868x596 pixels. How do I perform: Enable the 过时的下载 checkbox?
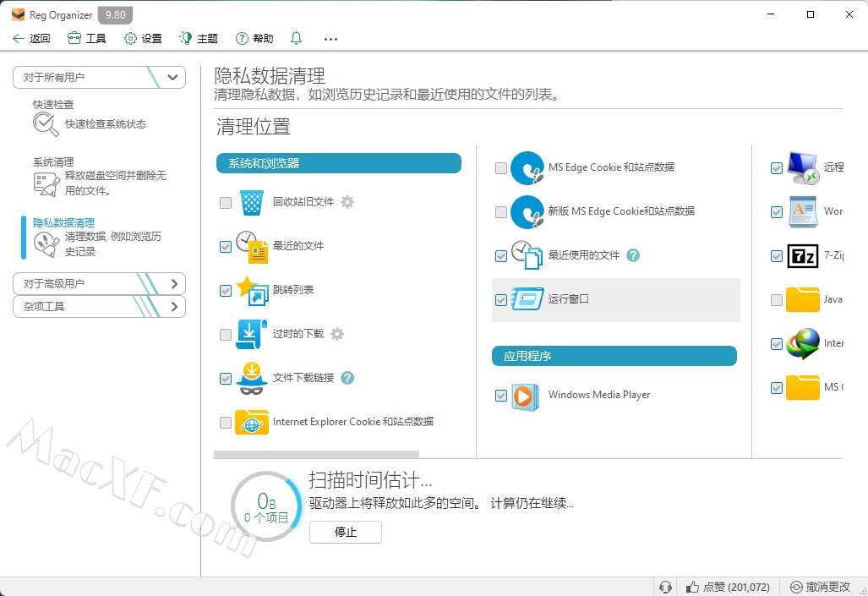pos(226,335)
